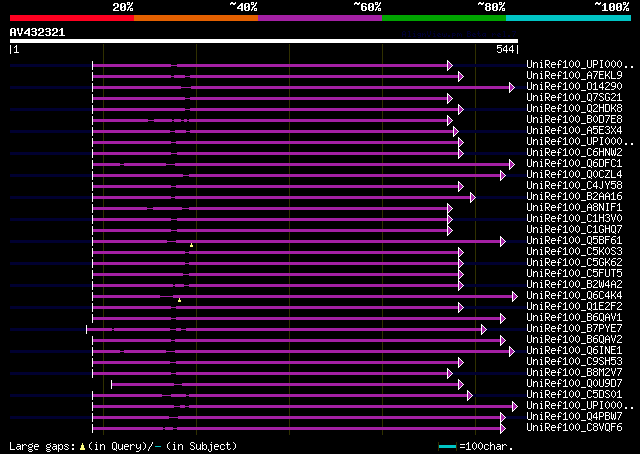Screen dimensions: 640x454
Task: Click the start tick of Q0U9D7 alignment
Action: pos(111,384)
